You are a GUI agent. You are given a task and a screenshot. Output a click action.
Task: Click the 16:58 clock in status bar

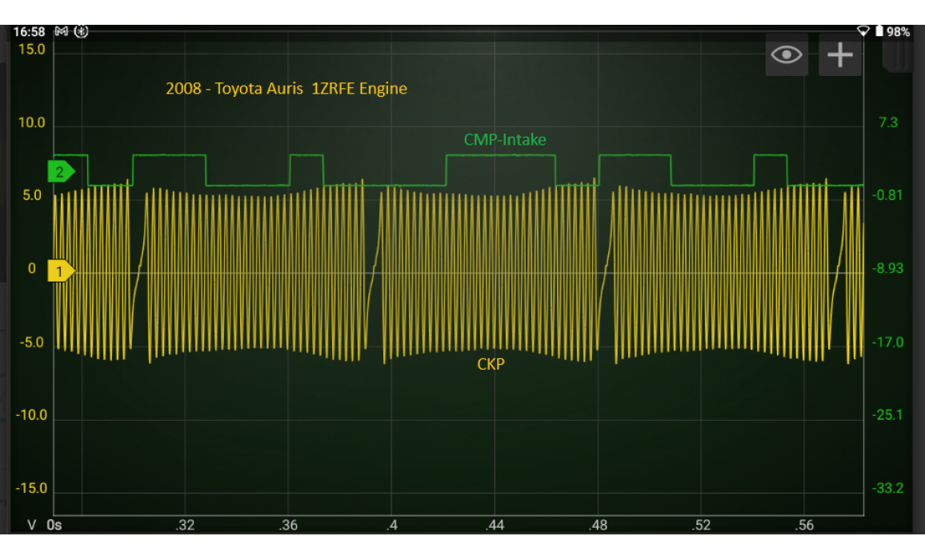click(x=29, y=32)
